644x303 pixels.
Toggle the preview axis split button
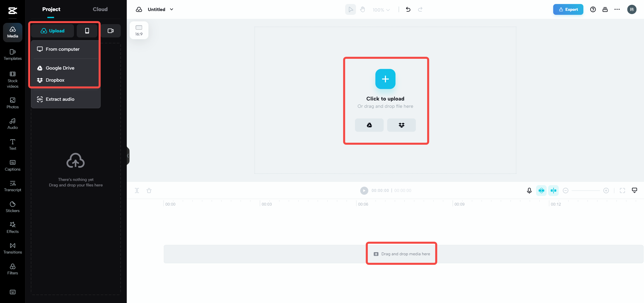553,190
